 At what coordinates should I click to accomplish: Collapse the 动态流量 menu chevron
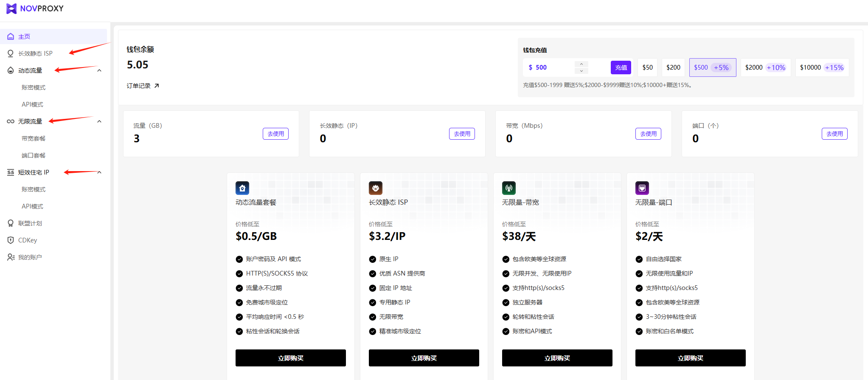coord(99,70)
